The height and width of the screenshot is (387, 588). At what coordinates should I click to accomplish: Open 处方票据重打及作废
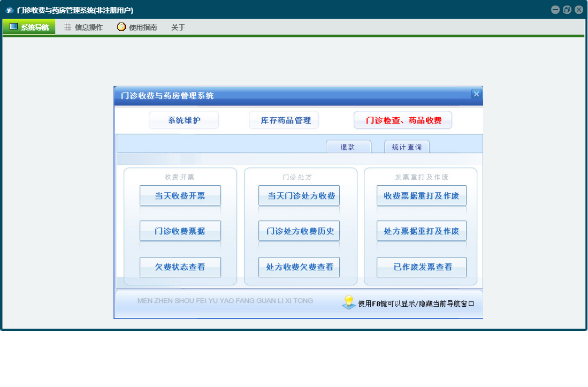point(422,231)
